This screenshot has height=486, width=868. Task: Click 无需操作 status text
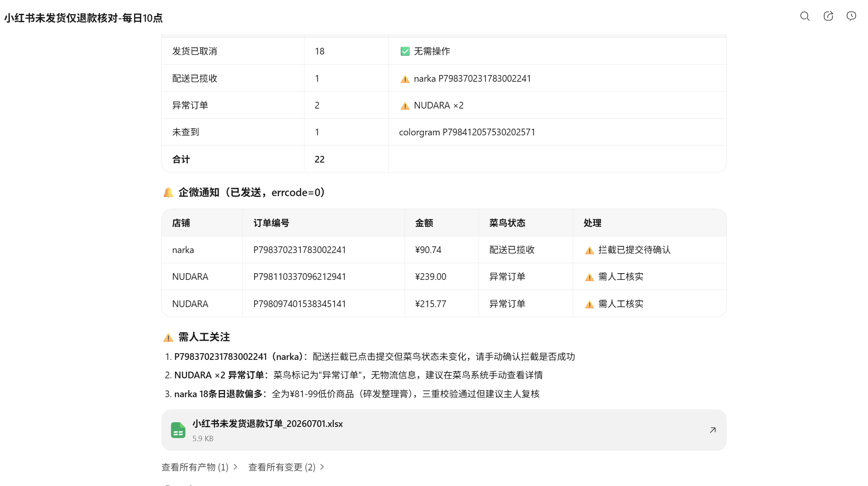(432, 51)
